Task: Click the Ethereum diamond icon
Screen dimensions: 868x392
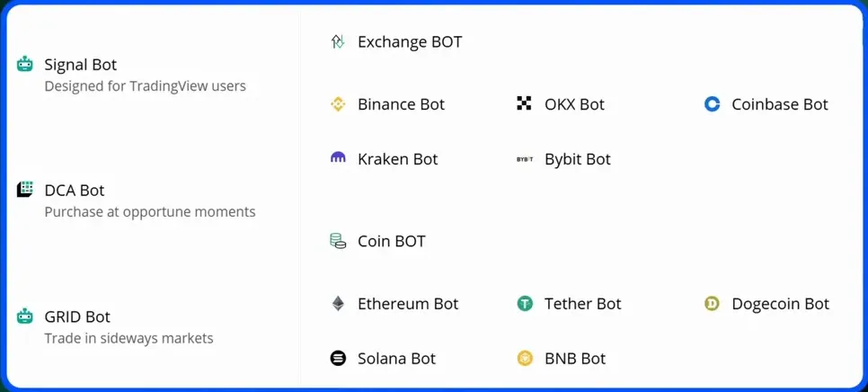Action: pos(338,304)
